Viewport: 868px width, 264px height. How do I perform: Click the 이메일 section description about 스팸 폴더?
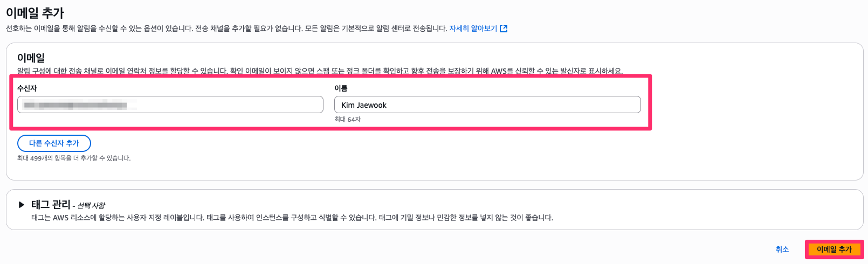(320, 71)
